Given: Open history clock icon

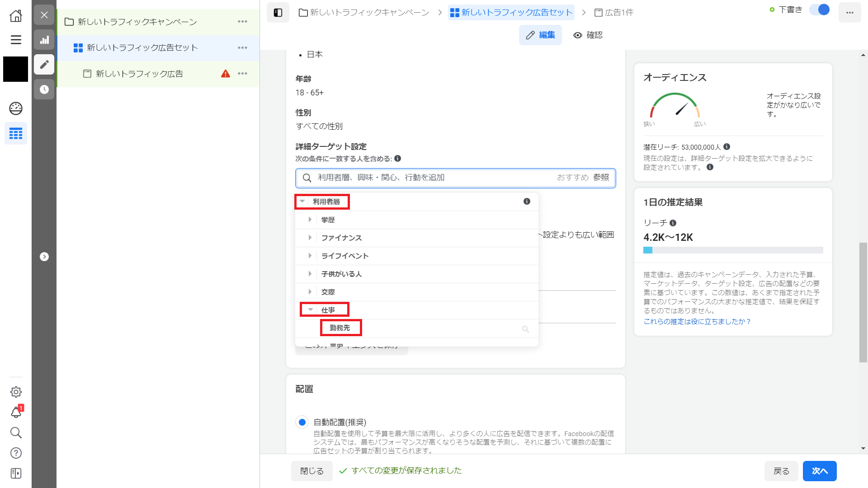Looking at the screenshot, I should [44, 89].
